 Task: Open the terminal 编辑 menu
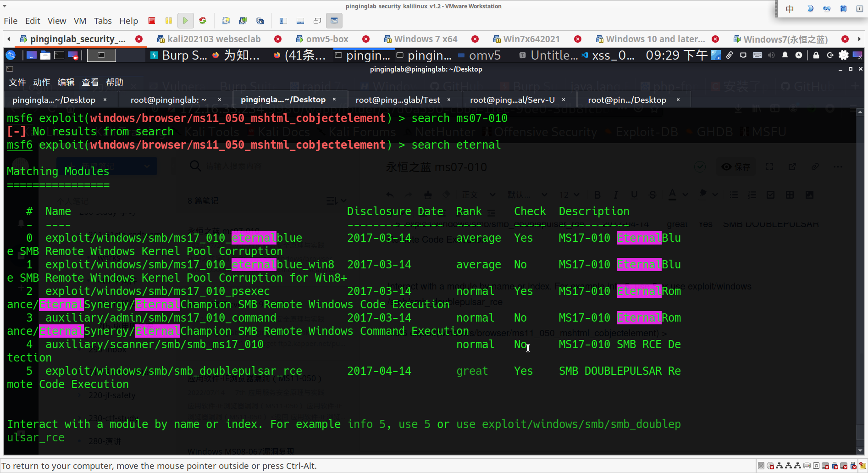[66, 83]
